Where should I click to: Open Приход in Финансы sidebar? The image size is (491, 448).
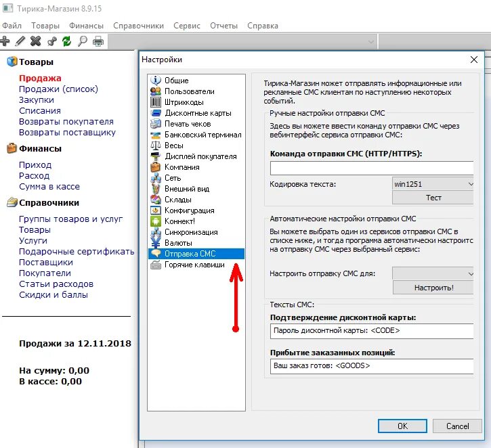tap(35, 165)
